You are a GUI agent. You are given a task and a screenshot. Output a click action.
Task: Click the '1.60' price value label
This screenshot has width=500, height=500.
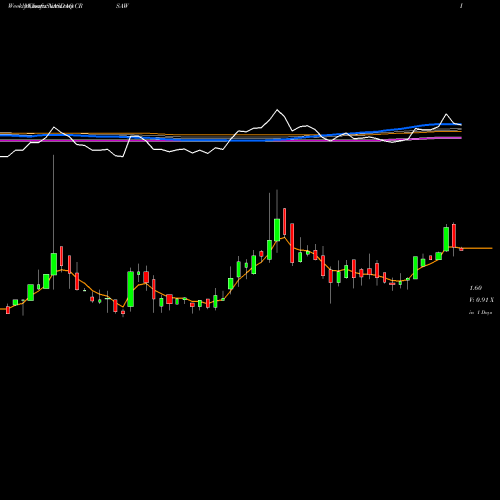pos(475,288)
